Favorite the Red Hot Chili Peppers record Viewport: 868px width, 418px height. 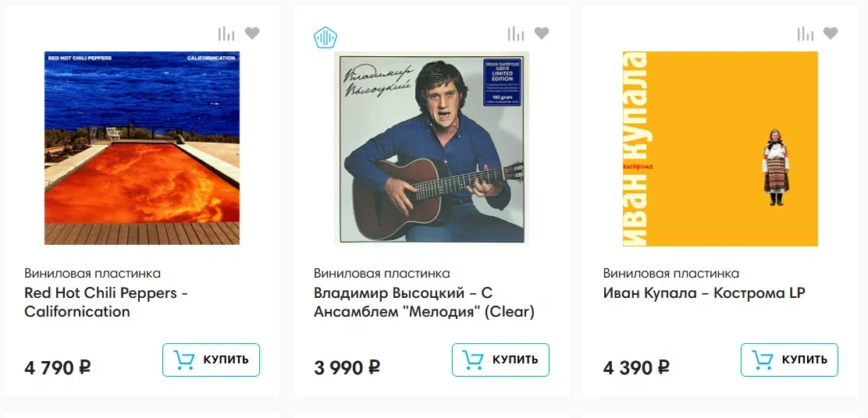tap(252, 33)
